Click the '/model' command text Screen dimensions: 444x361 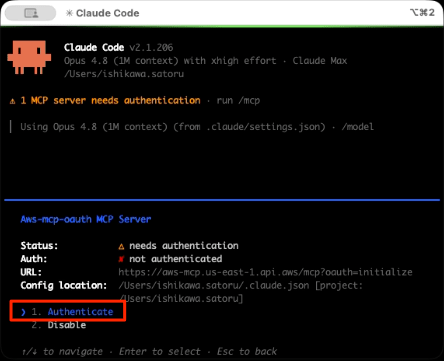pyautogui.click(x=358, y=127)
